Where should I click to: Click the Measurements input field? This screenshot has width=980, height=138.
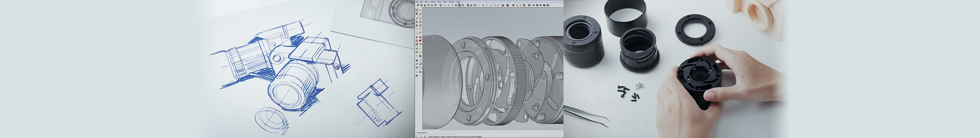click(444, 133)
